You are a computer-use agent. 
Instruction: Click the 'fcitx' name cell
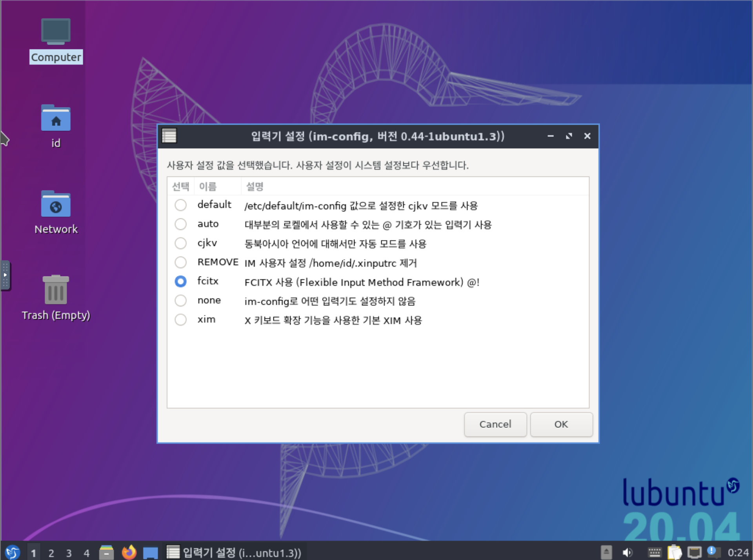tap(207, 281)
